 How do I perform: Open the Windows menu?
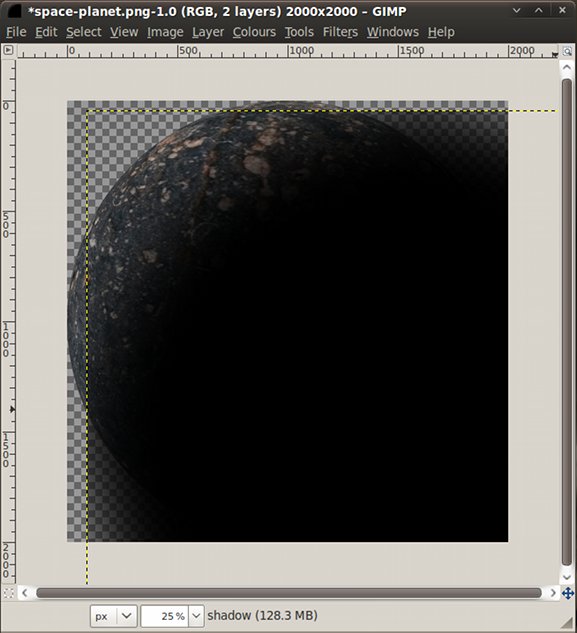(392, 32)
